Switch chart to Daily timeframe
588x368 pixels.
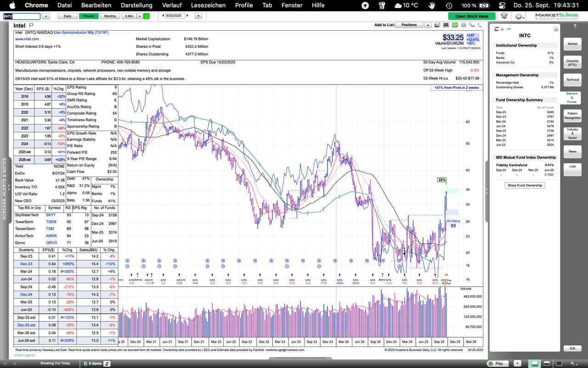click(x=68, y=16)
